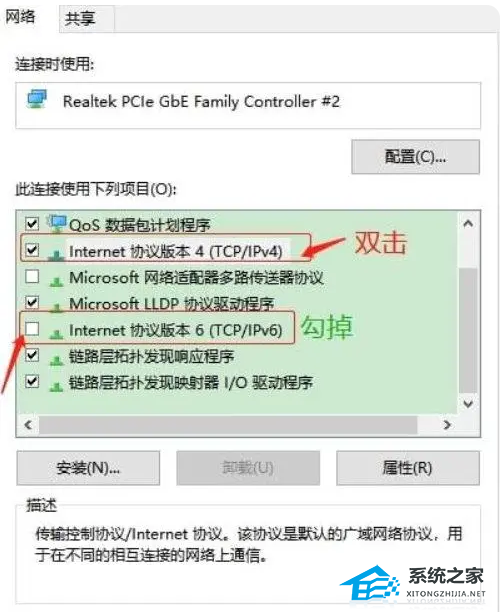501x612 pixels.
Task: Click the IPv4 protocol network icon
Action: pos(57,255)
